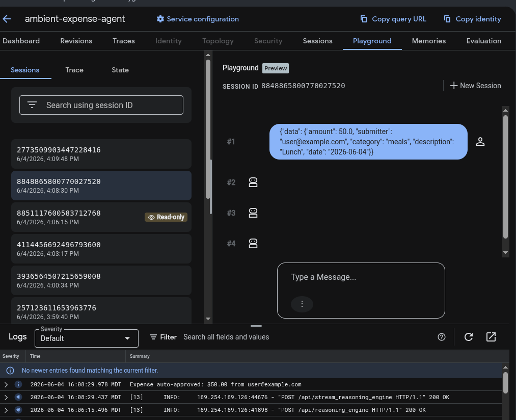Image resolution: width=516 pixels, height=420 pixels.
Task: Click session ID value 8848865800770027520 in header
Action: click(x=303, y=86)
